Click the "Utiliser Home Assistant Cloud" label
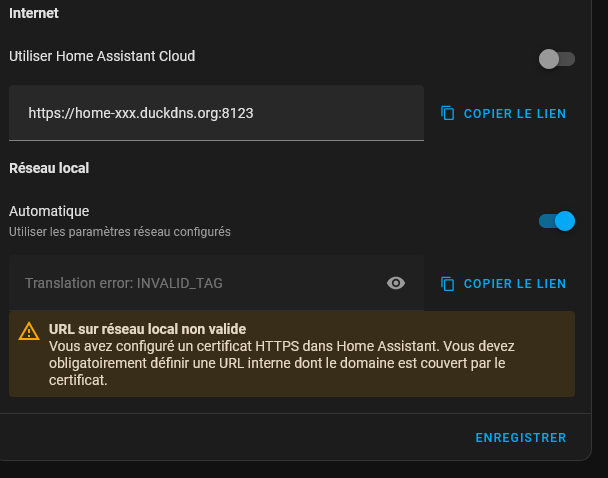This screenshot has width=608, height=478. pyautogui.click(x=102, y=56)
